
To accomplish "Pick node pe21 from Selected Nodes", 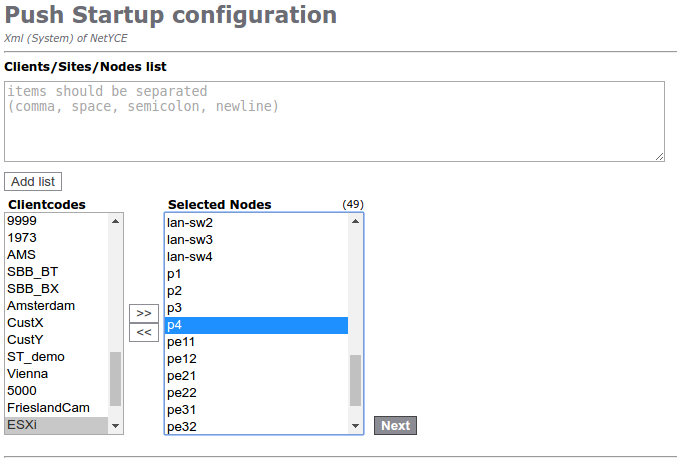I will tap(256, 376).
